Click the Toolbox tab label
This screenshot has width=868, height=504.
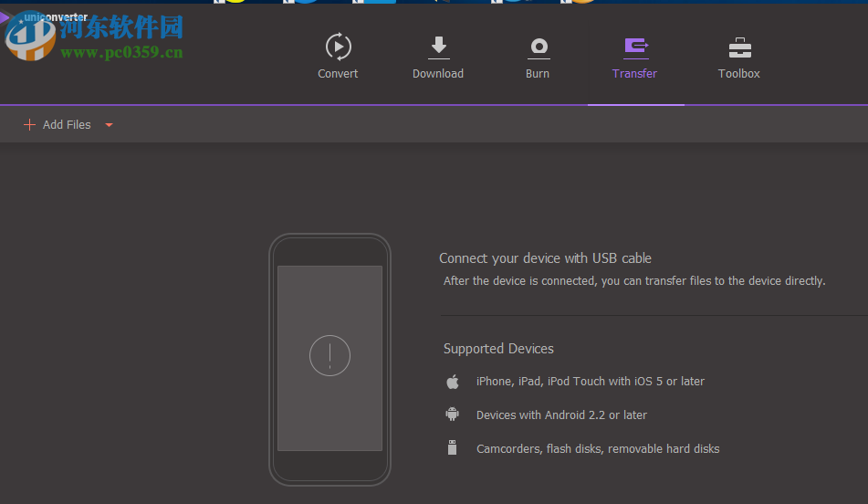[x=739, y=74]
